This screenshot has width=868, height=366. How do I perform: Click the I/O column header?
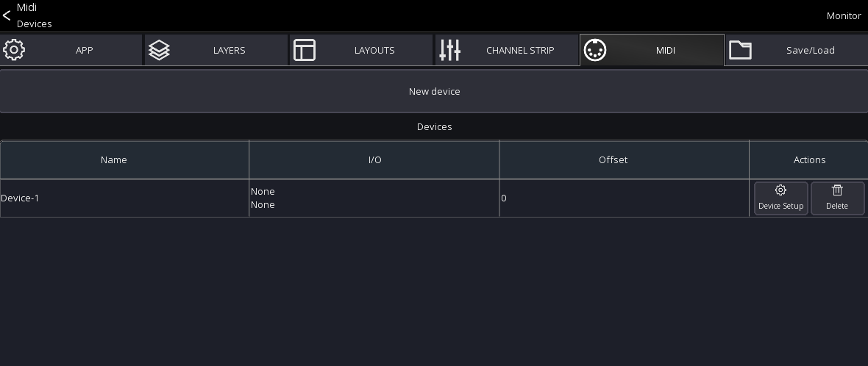tap(374, 159)
